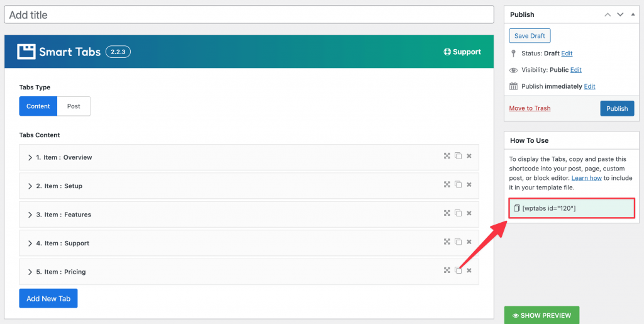Click move icon on Features item
The height and width of the screenshot is (324, 644).
(x=447, y=213)
